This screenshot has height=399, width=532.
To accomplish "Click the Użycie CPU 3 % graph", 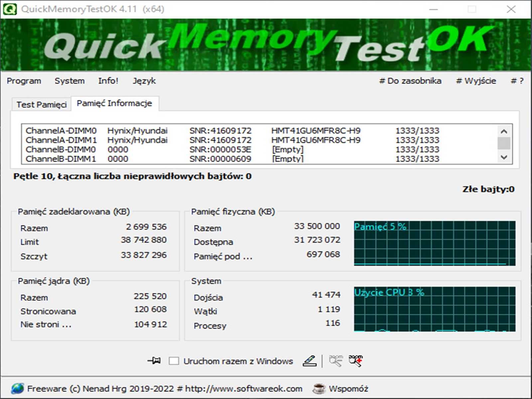I will tap(435, 309).
